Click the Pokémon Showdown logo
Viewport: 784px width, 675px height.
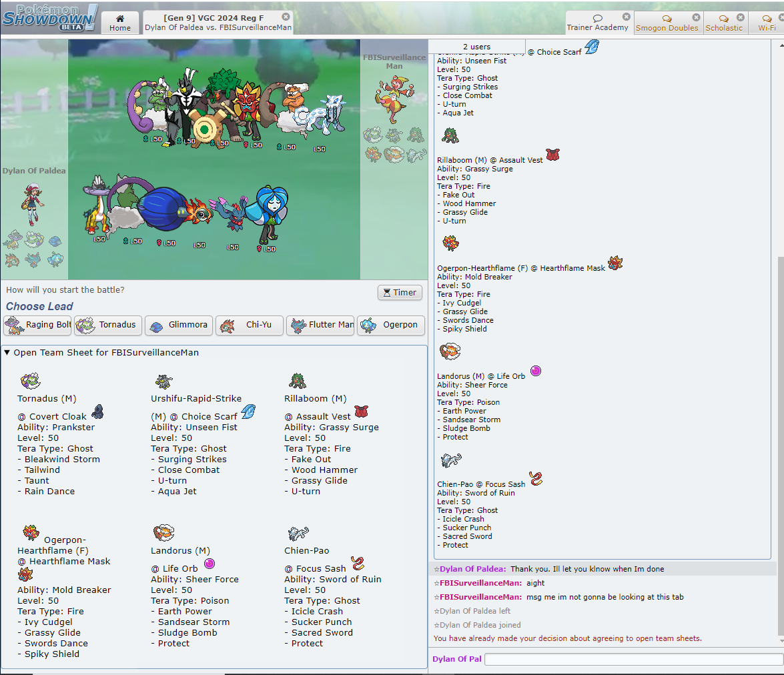pos(49,18)
